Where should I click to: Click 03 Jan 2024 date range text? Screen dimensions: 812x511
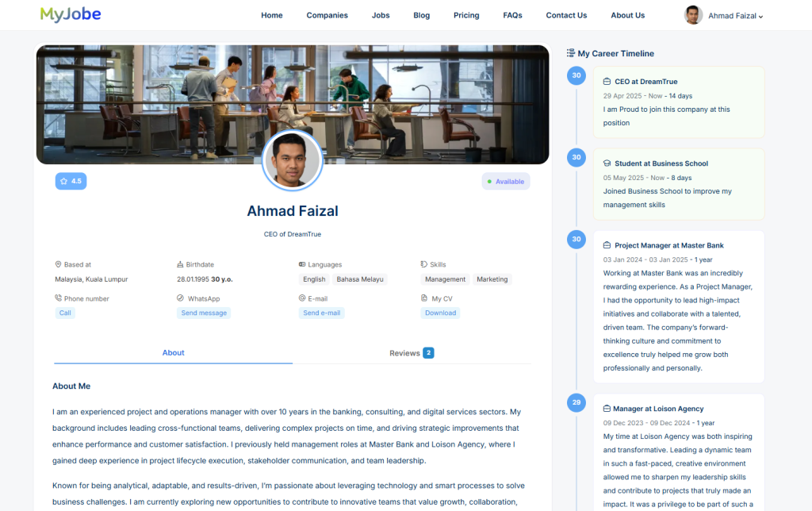pos(657,259)
